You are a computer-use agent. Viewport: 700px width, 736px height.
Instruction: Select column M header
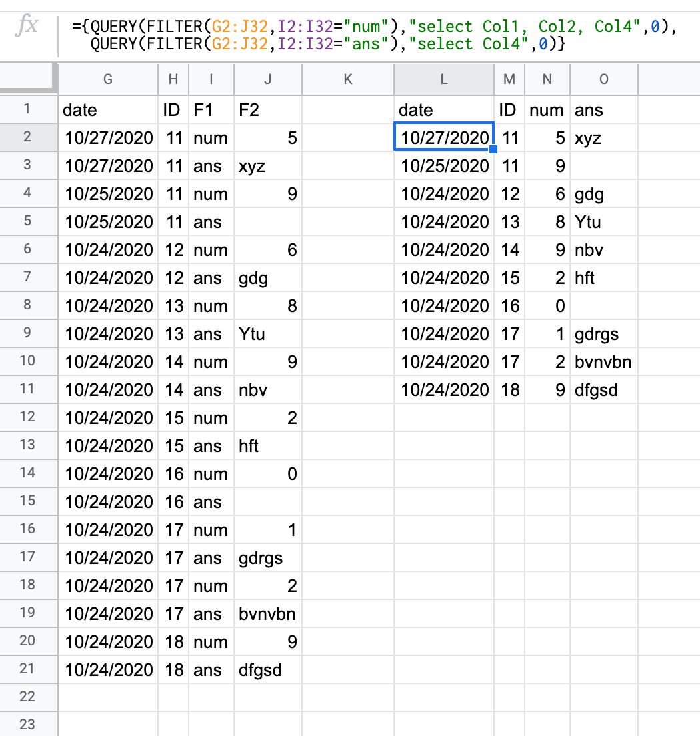[509, 79]
